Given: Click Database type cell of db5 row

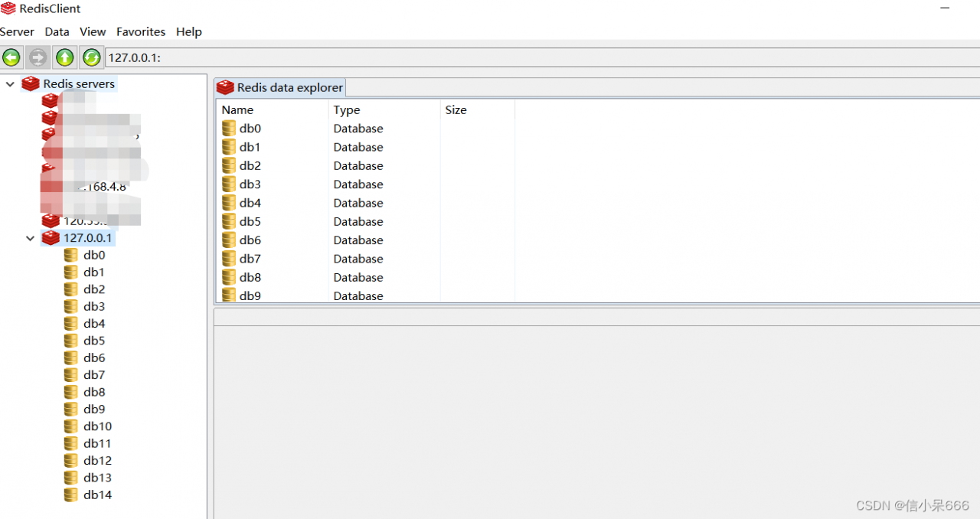Looking at the screenshot, I should [x=358, y=221].
